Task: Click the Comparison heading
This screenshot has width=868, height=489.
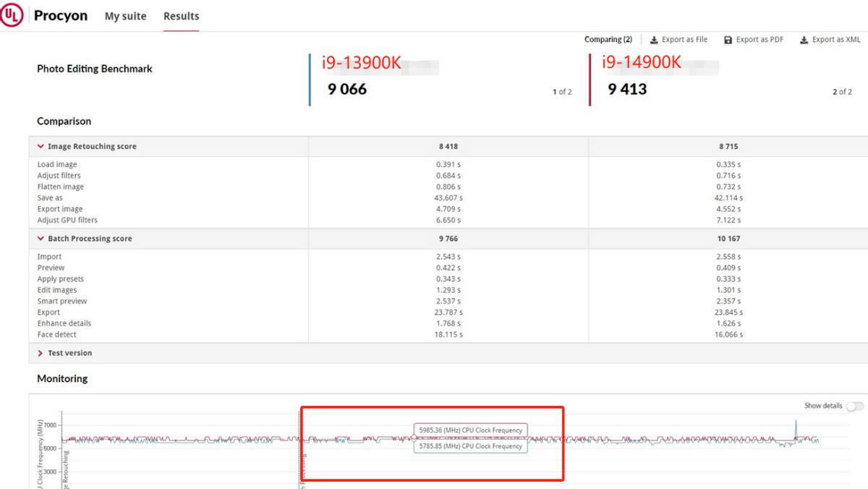Action: [x=64, y=122]
